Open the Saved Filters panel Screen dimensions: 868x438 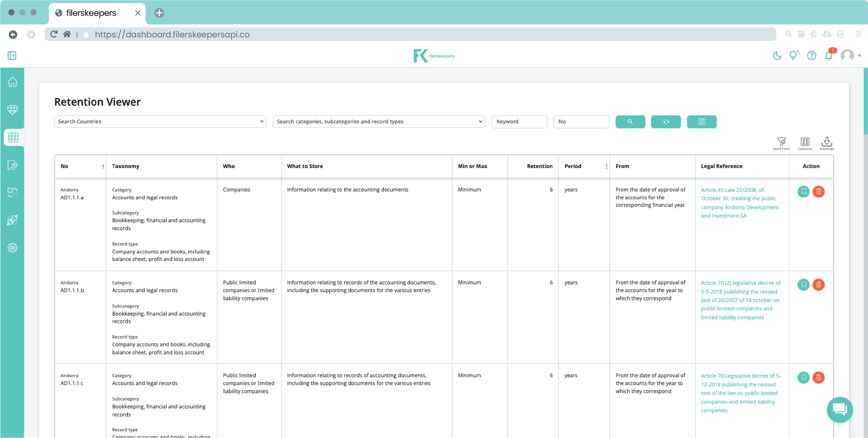point(781,143)
